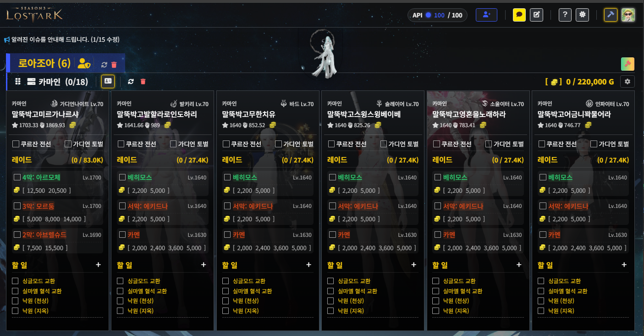Click the add user icon in header
Image resolution: width=644 pixels, height=336 pixels.
tap(486, 15)
